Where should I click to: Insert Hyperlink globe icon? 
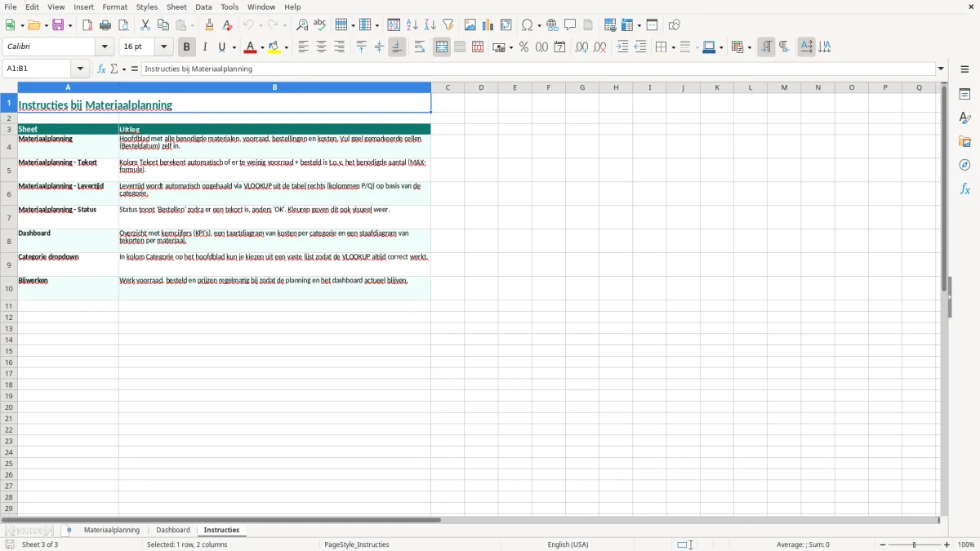pos(552,25)
